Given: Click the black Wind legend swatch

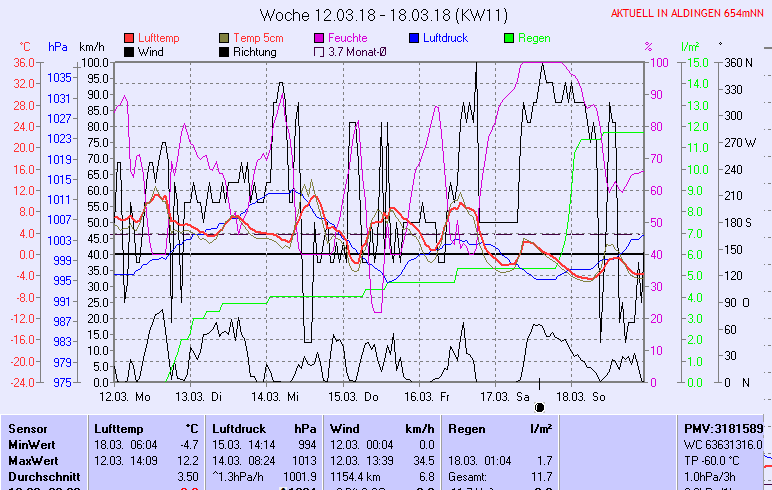Looking at the screenshot, I should pyautogui.click(x=129, y=52).
